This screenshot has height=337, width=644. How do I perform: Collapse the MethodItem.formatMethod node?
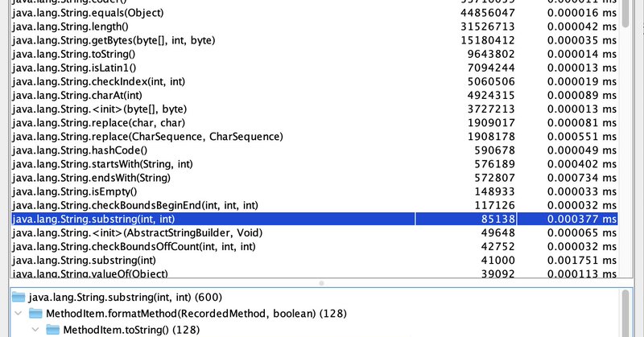(x=18, y=314)
